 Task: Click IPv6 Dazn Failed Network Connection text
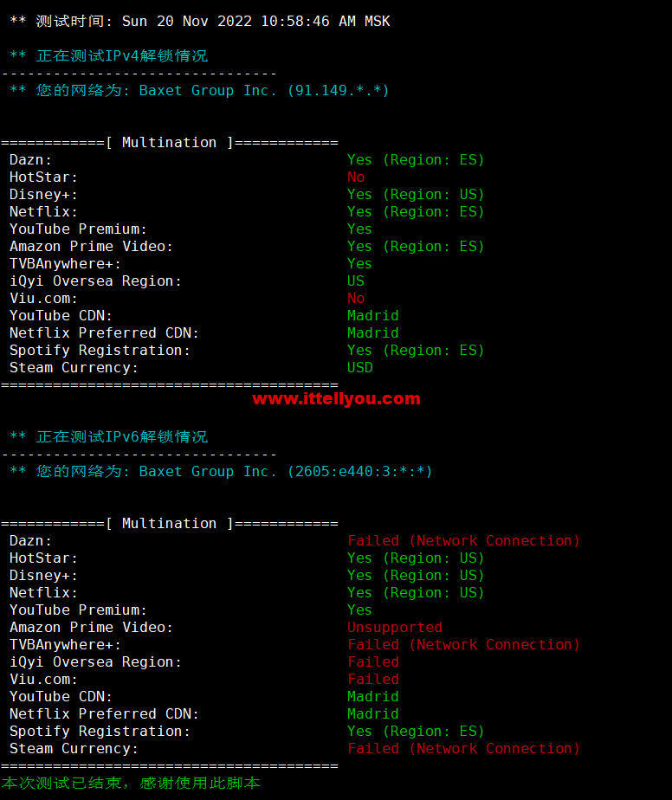(463, 540)
